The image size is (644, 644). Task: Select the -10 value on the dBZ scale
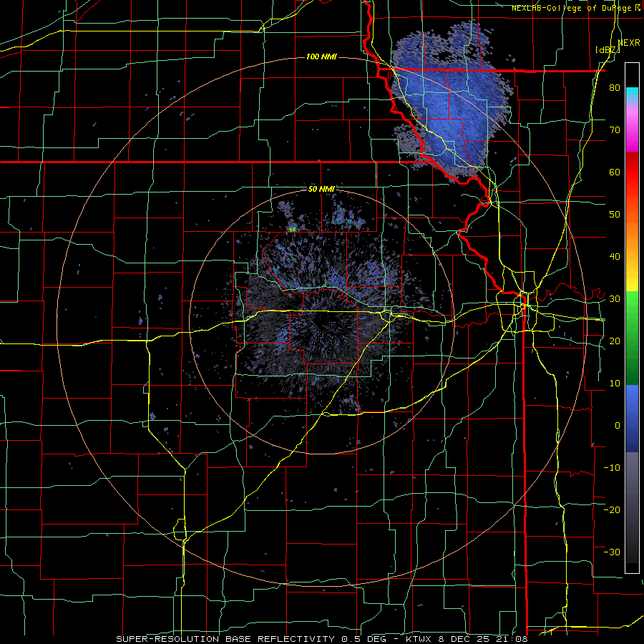click(612, 468)
